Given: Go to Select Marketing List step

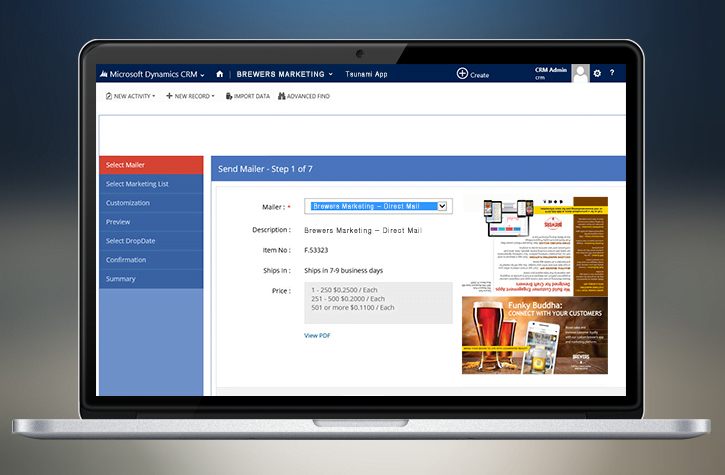Looking at the screenshot, I should point(151,184).
